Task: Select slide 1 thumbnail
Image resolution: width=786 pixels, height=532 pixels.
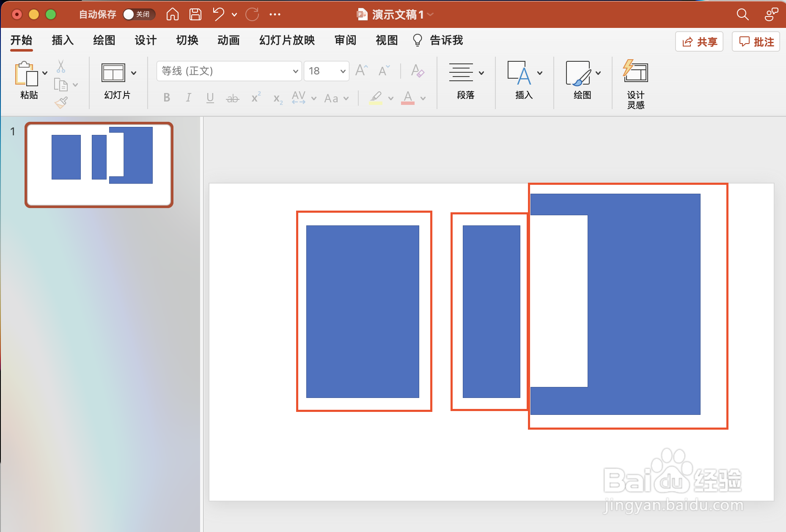Action: pyautogui.click(x=99, y=165)
